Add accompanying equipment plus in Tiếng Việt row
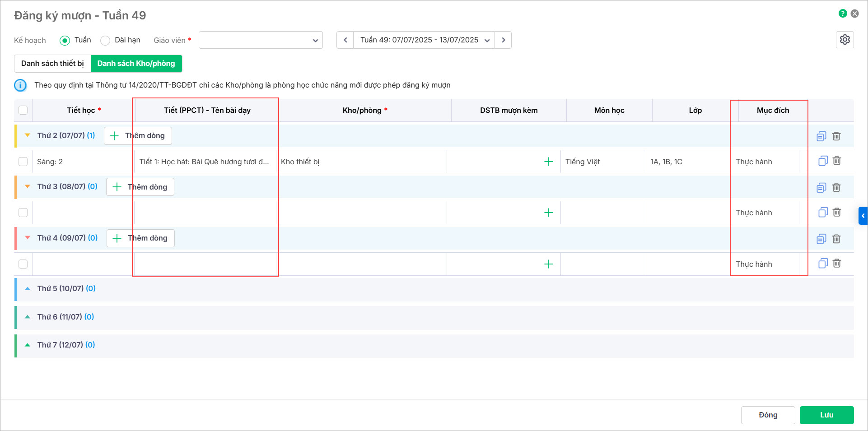This screenshot has height=431, width=868. [548, 162]
